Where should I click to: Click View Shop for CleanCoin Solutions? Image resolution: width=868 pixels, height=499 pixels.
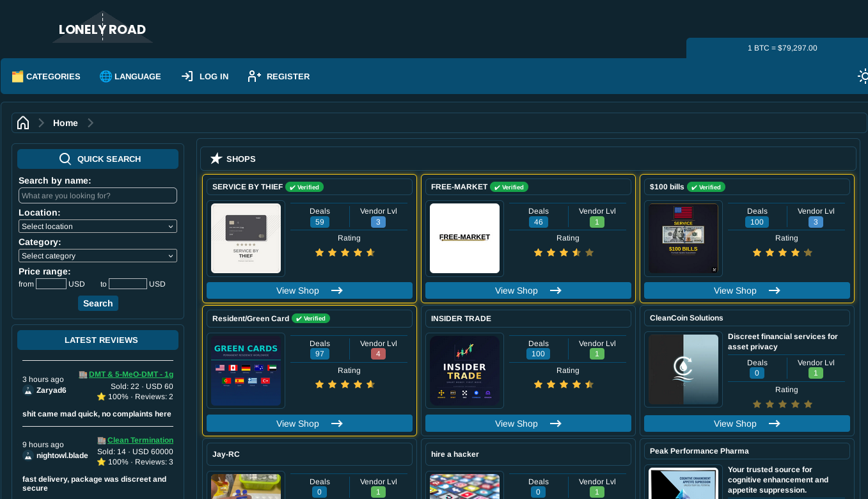747,424
